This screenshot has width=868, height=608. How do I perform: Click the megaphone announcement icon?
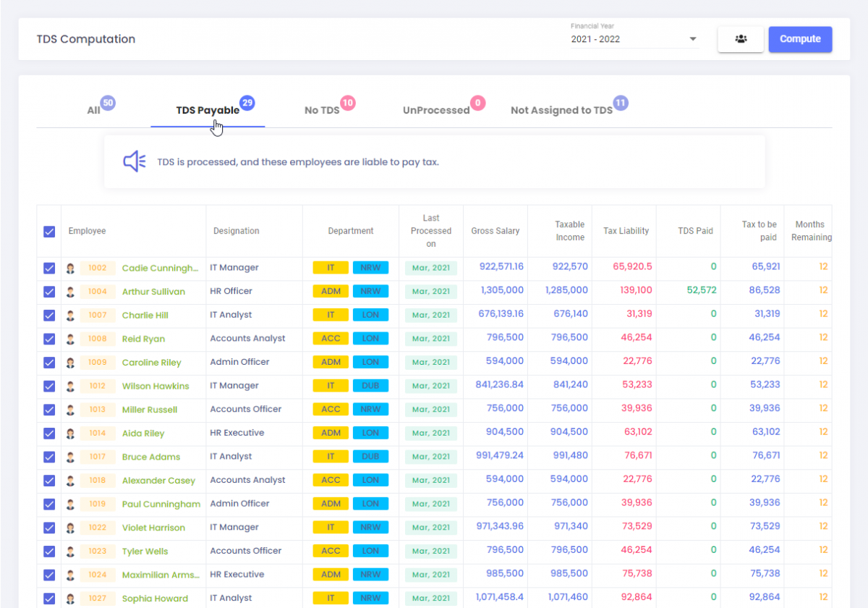(134, 161)
